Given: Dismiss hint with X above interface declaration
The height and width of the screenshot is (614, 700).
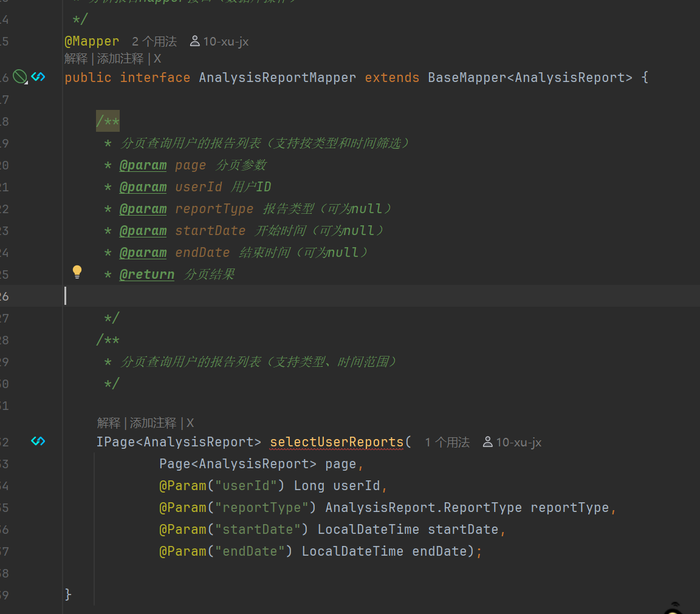Looking at the screenshot, I should point(157,58).
